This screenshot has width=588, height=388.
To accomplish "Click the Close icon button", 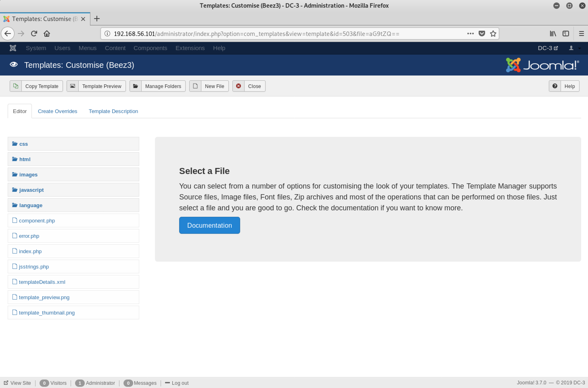I will pos(239,86).
